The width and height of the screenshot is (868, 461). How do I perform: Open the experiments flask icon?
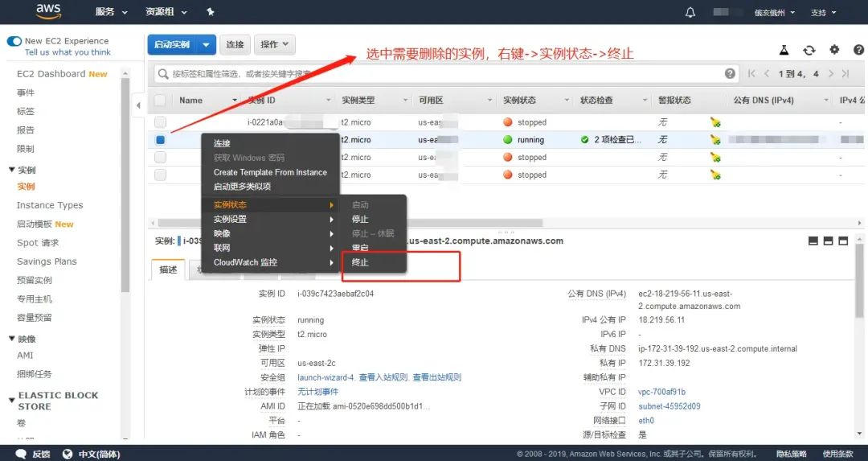[784, 50]
